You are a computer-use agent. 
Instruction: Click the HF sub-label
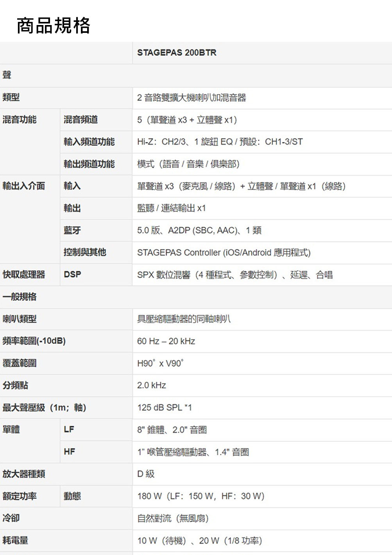point(69,452)
